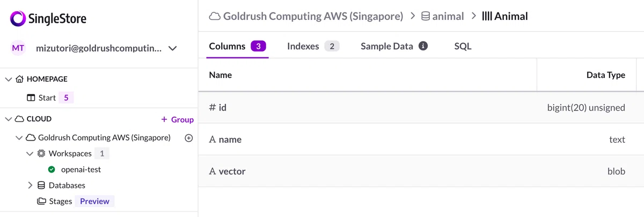This screenshot has height=217, width=644.
Task: Select the vector column row
Action: click(421, 171)
